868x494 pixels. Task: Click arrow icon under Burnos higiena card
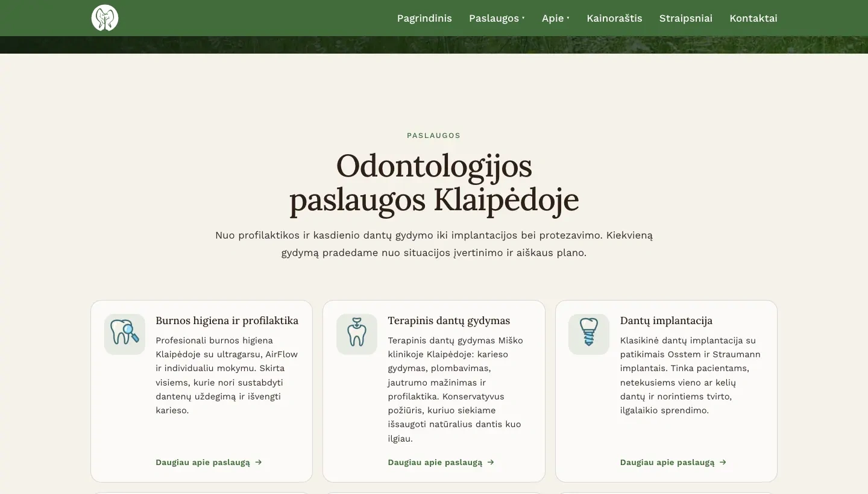pos(259,462)
